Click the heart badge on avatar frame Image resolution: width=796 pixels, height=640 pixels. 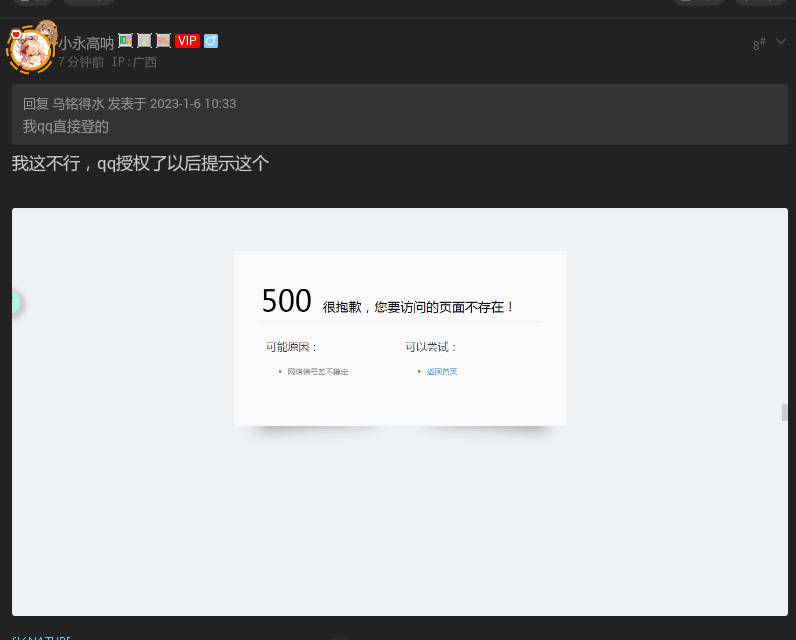[16, 34]
